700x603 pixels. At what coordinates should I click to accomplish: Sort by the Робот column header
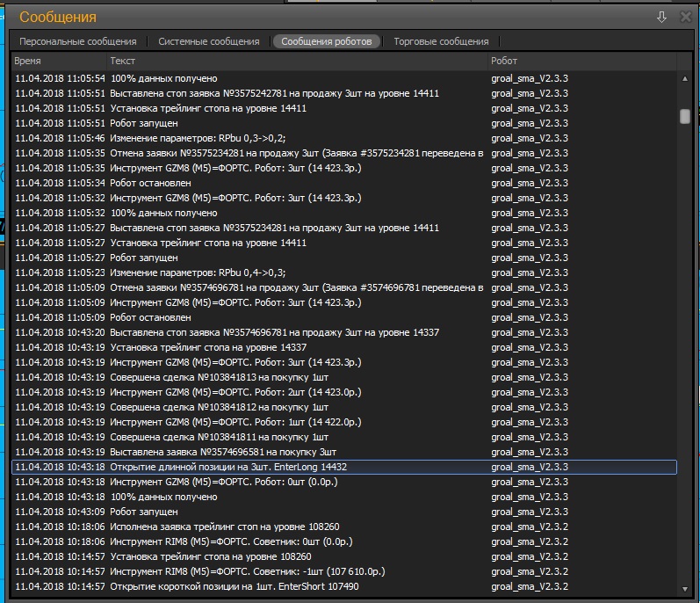point(504,61)
